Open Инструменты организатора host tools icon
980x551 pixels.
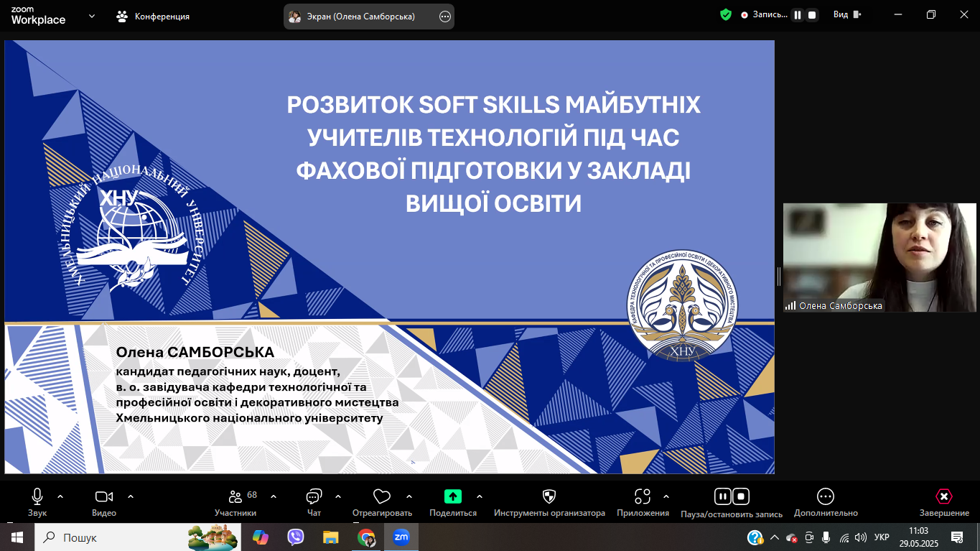point(549,496)
